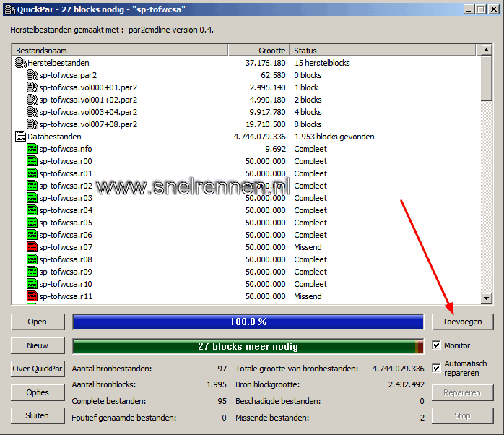504x435 pixels.
Task: Click '15 herstelblocks' status text
Action: (322, 63)
